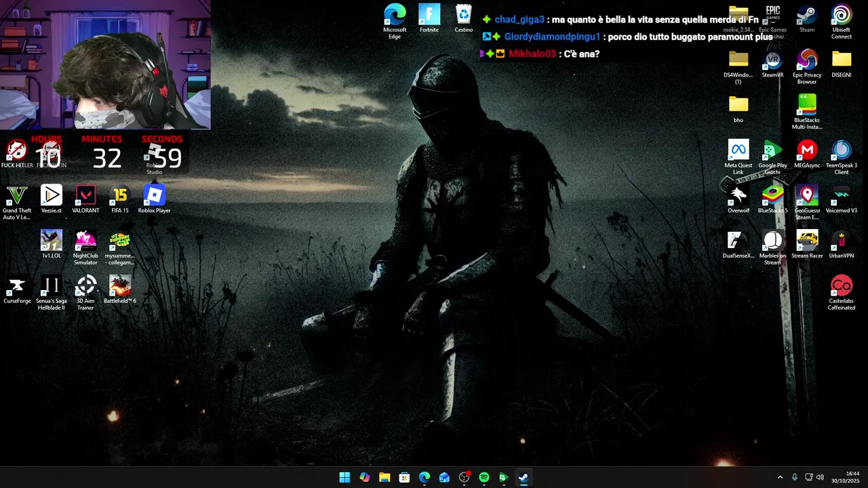
Task: Launch BlueStacks 5 from the desktop
Action: (772, 199)
